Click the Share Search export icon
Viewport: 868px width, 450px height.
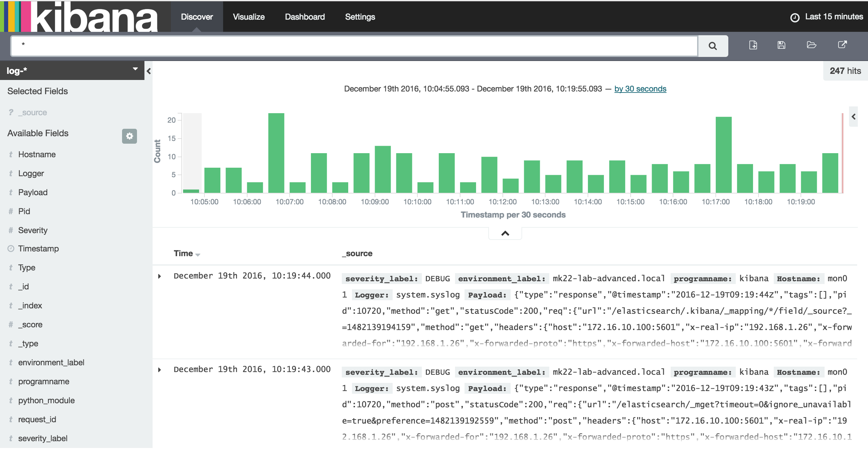coord(842,45)
